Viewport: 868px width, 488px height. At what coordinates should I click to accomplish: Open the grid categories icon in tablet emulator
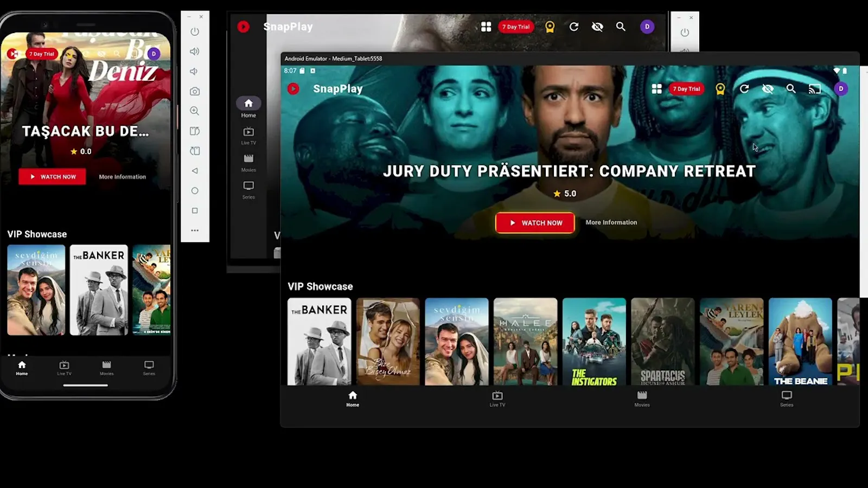pyautogui.click(x=656, y=88)
